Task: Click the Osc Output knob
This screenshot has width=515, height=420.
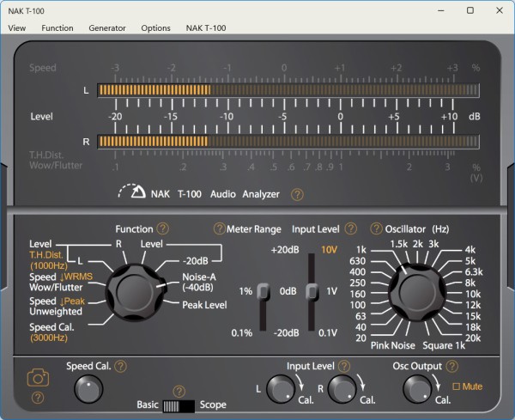Action: pyautogui.click(x=417, y=389)
